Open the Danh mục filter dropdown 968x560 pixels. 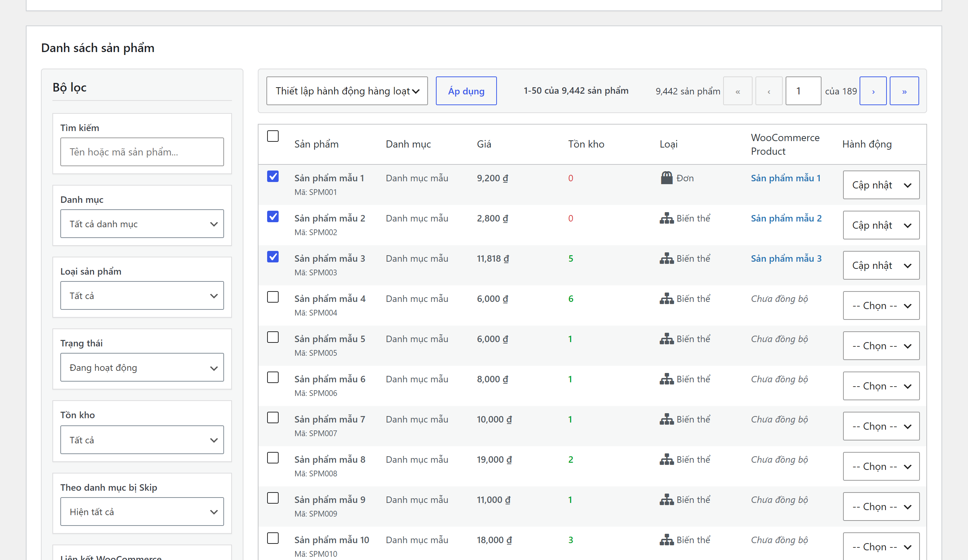(142, 224)
